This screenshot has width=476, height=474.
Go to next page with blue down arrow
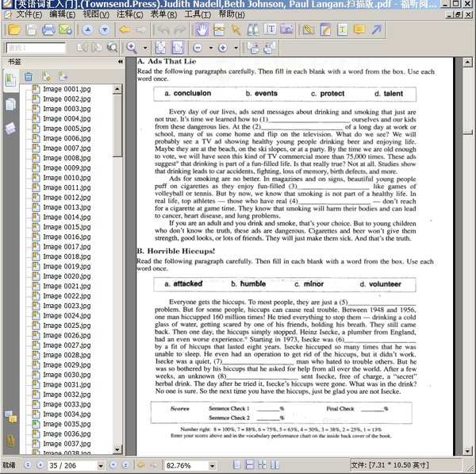pyautogui.click(x=105, y=30)
